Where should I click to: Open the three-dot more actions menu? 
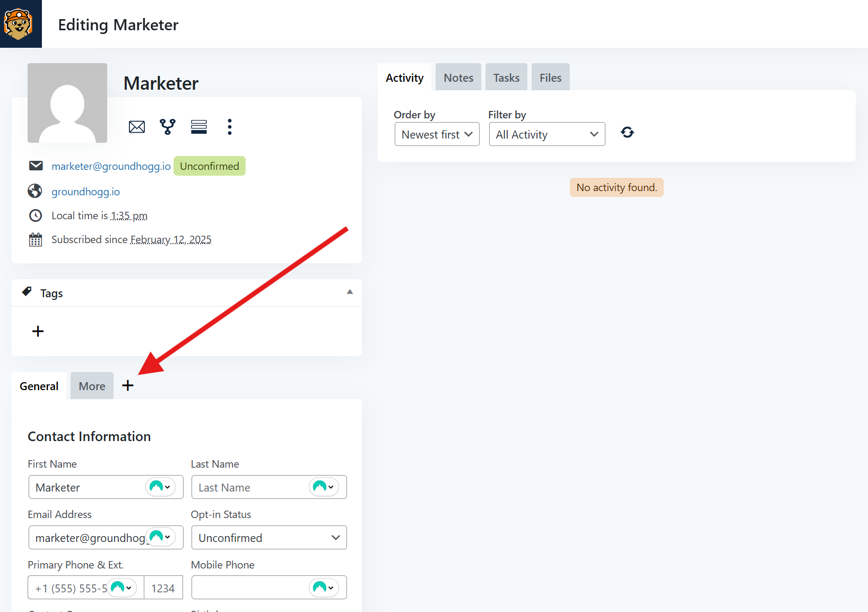[x=230, y=126]
